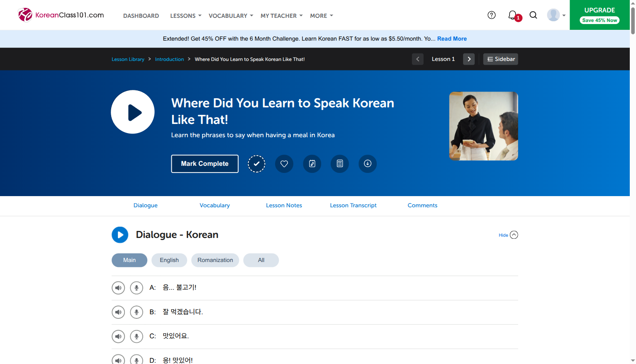Click the KoreanClass101.com logo
636x364 pixels.
click(61, 15)
